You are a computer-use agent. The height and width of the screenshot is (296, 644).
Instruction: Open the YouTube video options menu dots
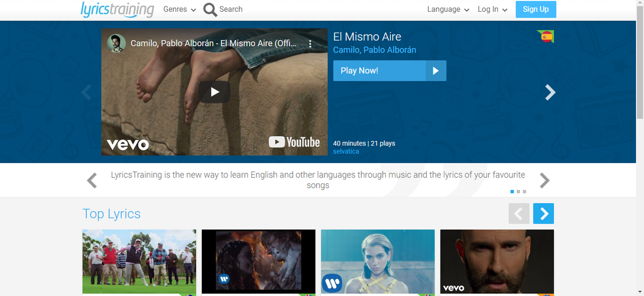[x=310, y=43]
